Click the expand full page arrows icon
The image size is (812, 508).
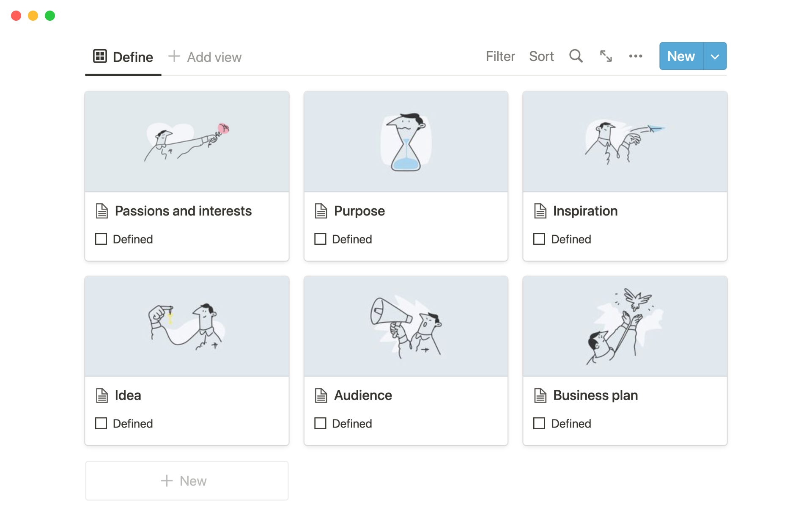pyautogui.click(x=606, y=56)
